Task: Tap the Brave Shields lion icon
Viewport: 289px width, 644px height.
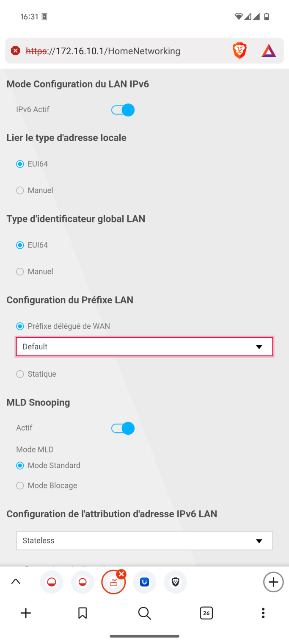Action: [239, 51]
